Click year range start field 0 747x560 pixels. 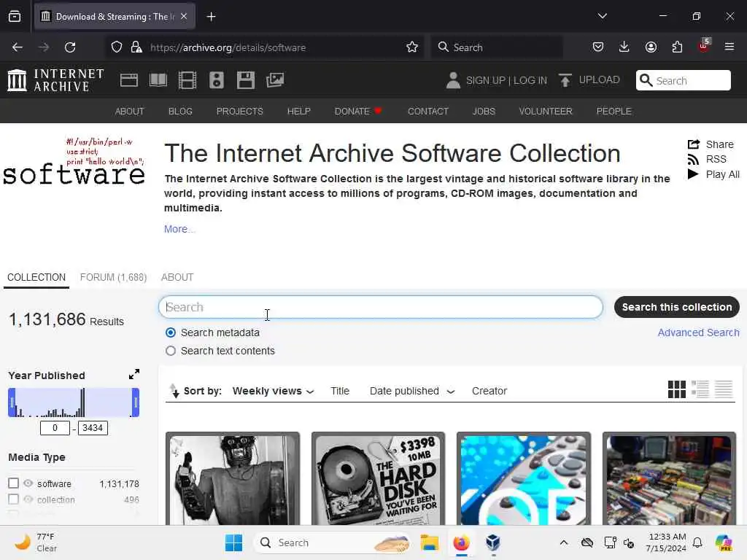(x=55, y=427)
